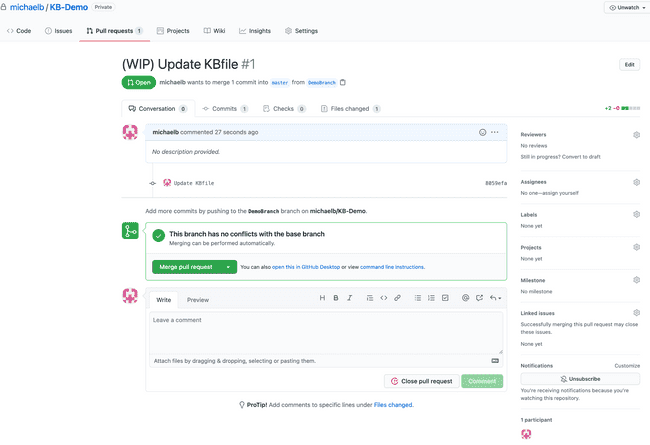This screenshot has width=650, height=445.
Task: Reference an issue or pull request icon
Action: point(479,298)
